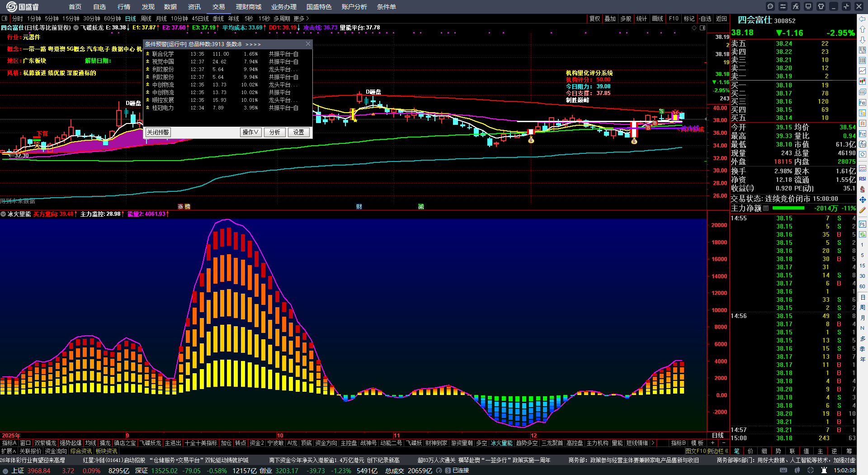Click the RSI indicator sidebar icon
The height and width of the screenshot is (475, 868).
863,179
